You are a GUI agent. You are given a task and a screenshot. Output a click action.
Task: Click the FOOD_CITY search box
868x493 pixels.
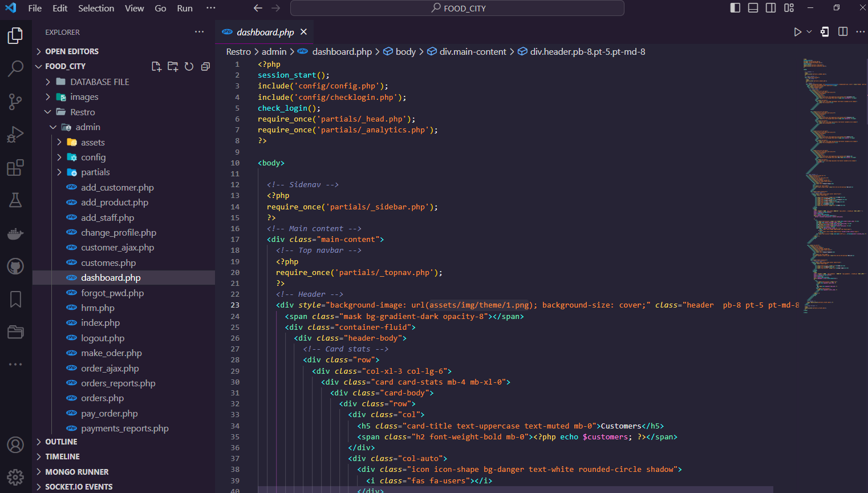pyautogui.click(x=456, y=8)
